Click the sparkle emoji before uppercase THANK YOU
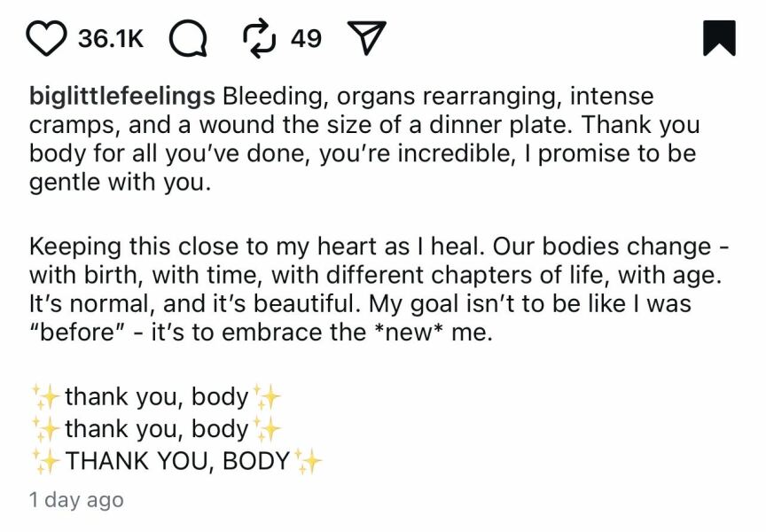Image resolution: width=766 pixels, height=532 pixels. point(44,461)
